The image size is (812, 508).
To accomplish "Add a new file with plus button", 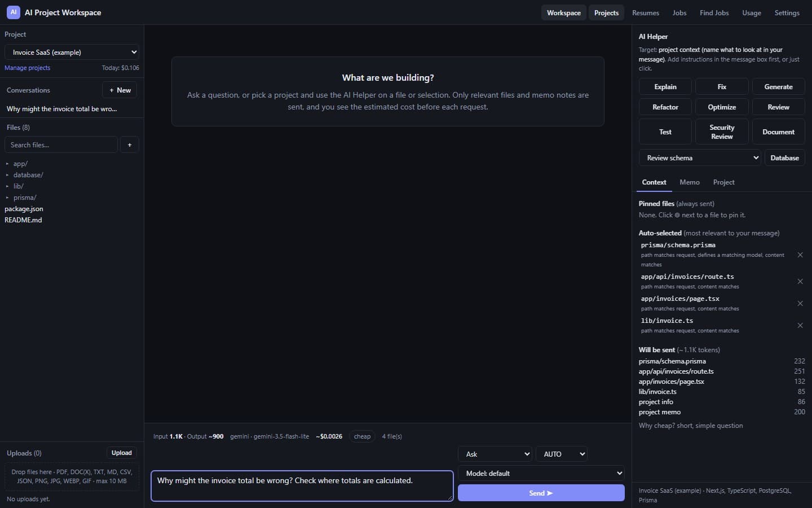I will (x=129, y=144).
